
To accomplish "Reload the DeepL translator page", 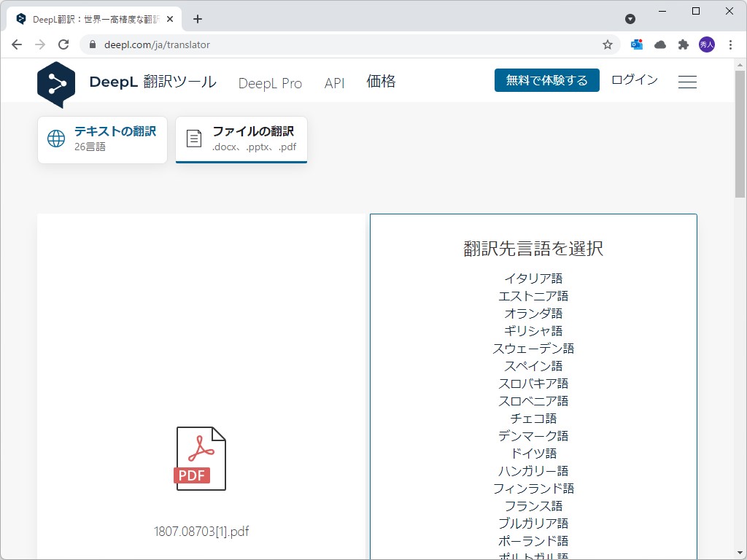I will [63, 44].
